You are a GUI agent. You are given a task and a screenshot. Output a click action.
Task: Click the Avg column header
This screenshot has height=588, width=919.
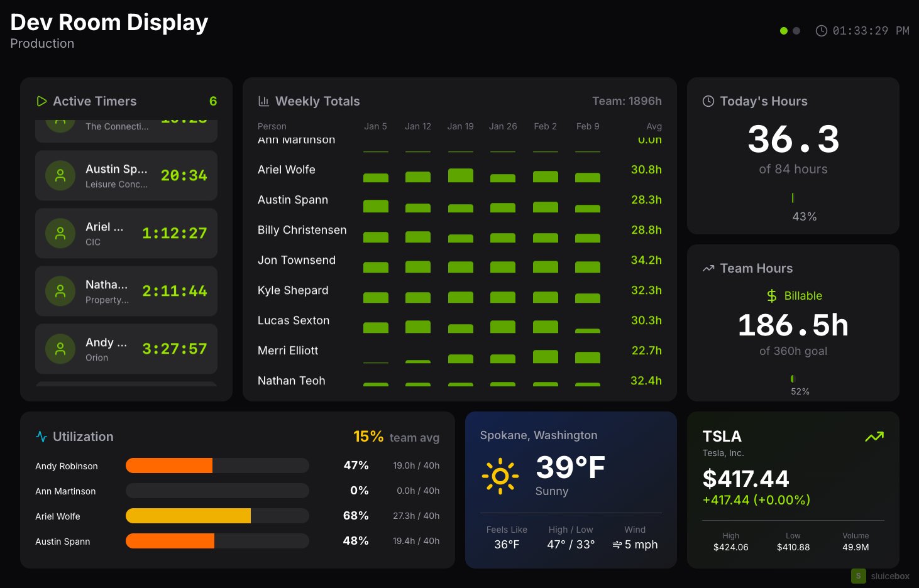coord(654,126)
